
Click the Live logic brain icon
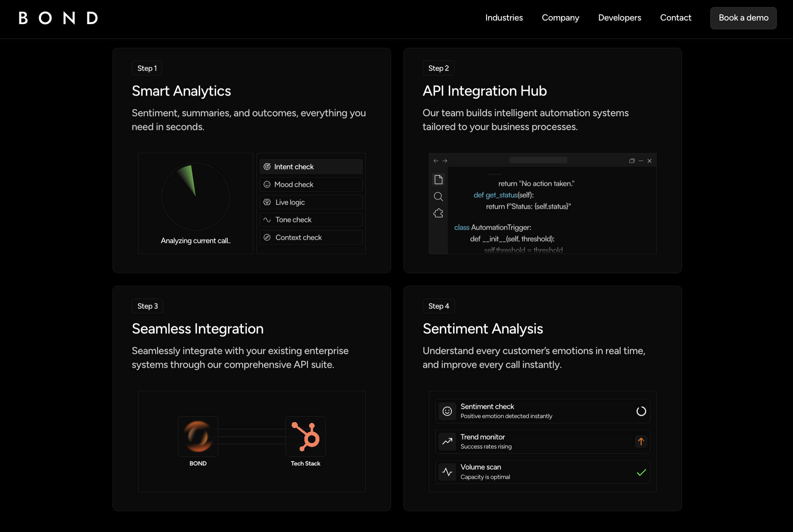click(x=267, y=202)
